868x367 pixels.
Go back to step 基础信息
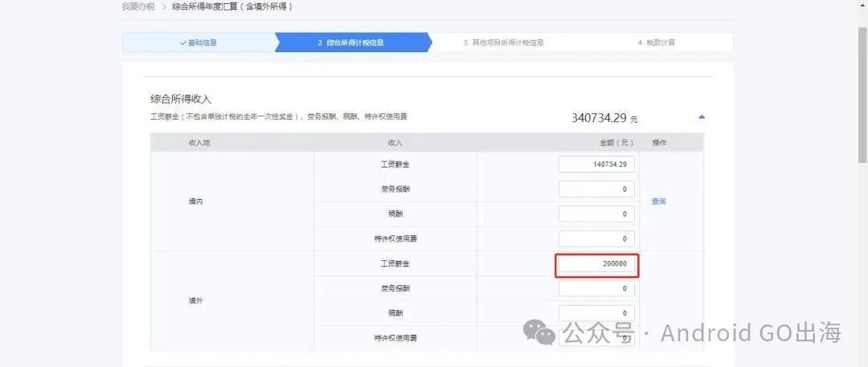tap(199, 43)
